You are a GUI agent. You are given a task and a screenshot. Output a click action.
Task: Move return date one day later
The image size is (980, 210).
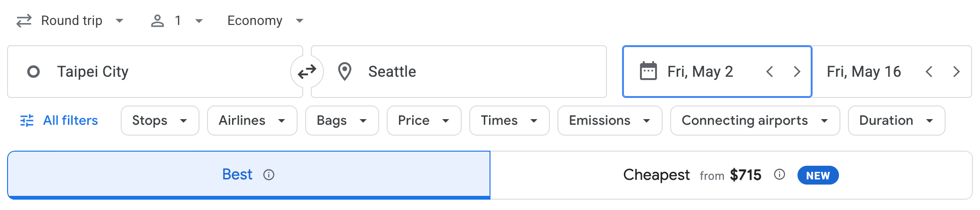point(956,72)
